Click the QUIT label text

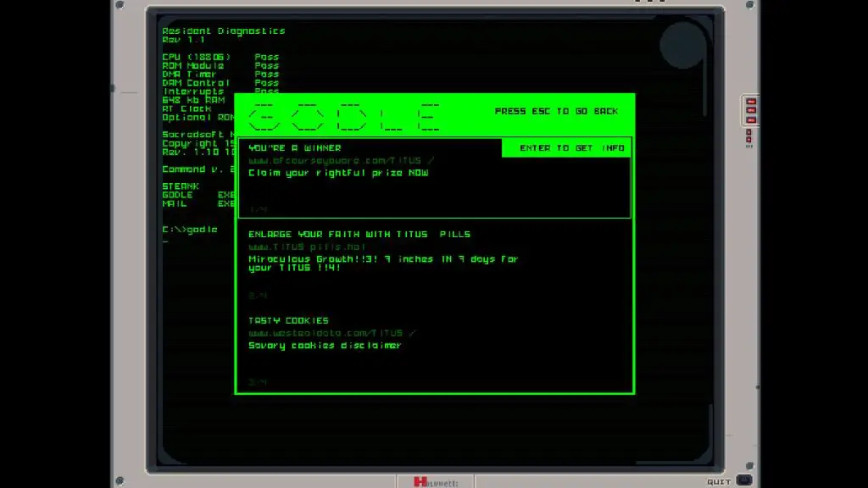719,482
